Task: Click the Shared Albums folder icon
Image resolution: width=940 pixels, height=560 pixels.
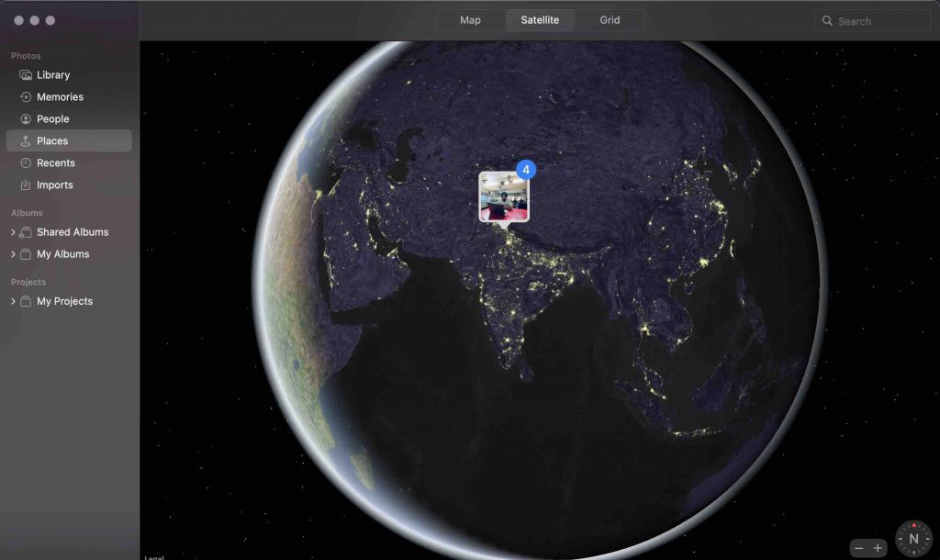Action: click(x=26, y=233)
